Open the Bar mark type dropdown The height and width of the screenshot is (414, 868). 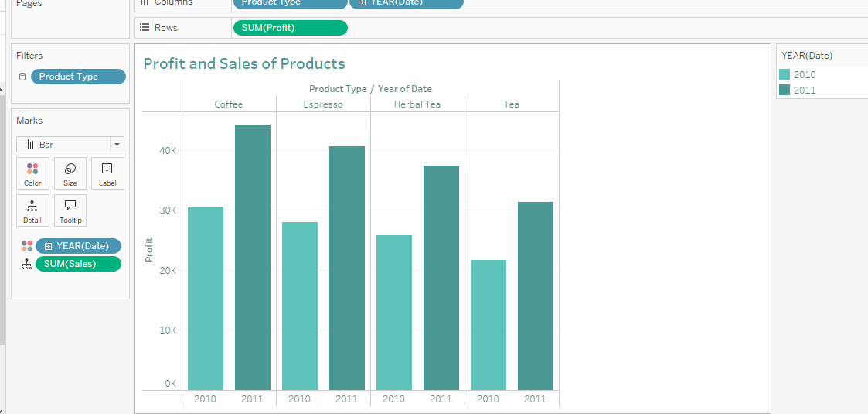click(x=117, y=145)
